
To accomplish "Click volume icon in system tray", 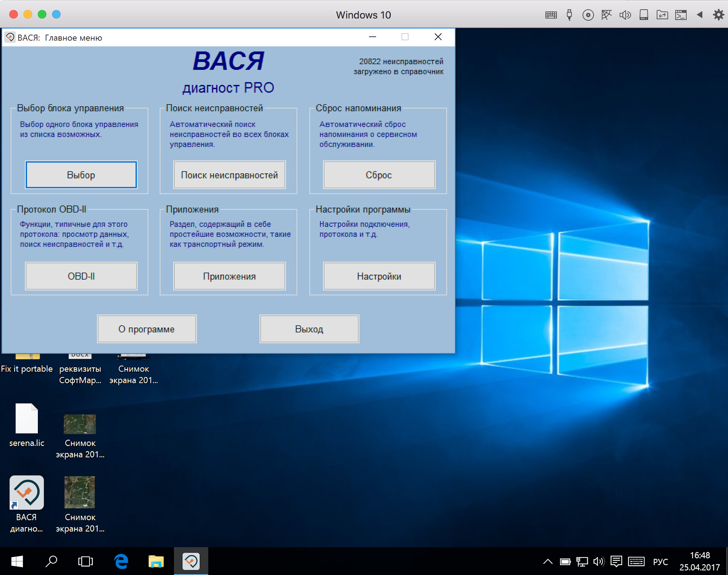I will 599,562.
